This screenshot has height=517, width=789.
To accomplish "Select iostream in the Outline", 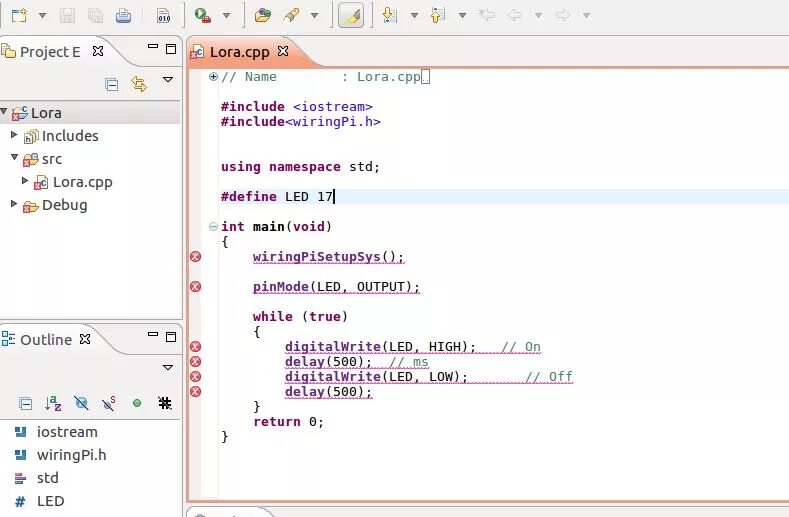I will pos(67,432).
